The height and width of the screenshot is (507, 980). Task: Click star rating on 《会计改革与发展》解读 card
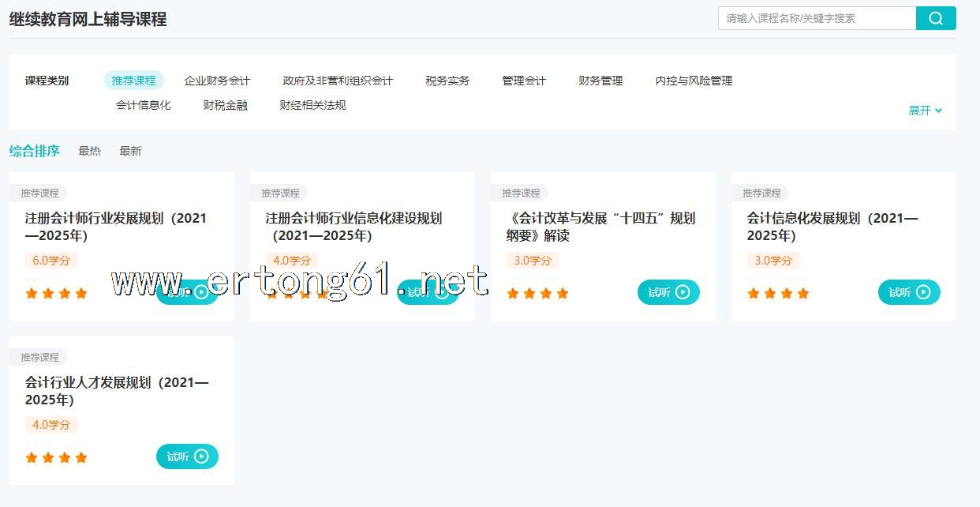[x=537, y=294]
